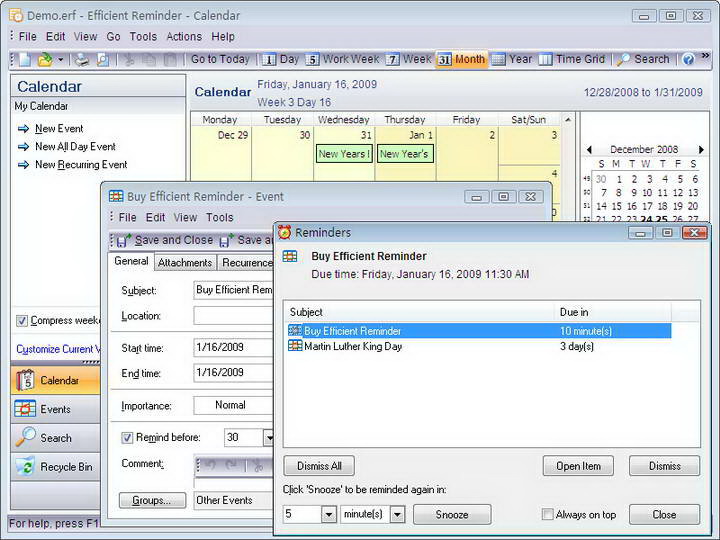Open the Actions menu
Screen dimensions: 720x540
(184, 37)
